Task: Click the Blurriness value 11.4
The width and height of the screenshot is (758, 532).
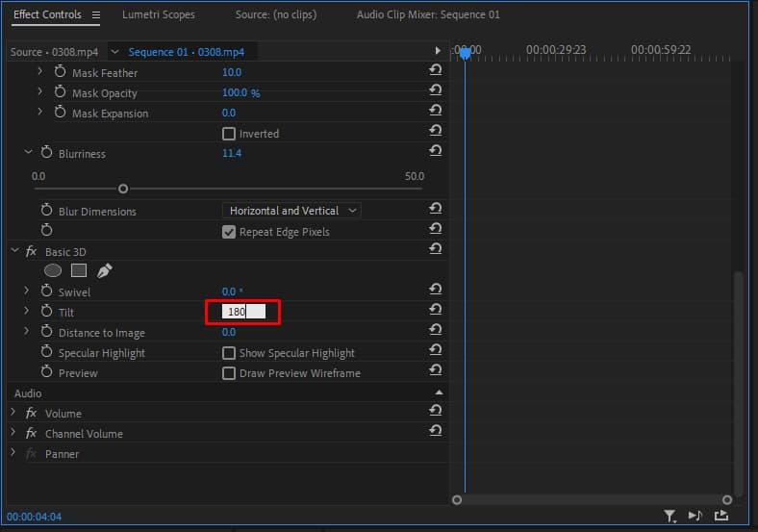Action: tap(232, 154)
